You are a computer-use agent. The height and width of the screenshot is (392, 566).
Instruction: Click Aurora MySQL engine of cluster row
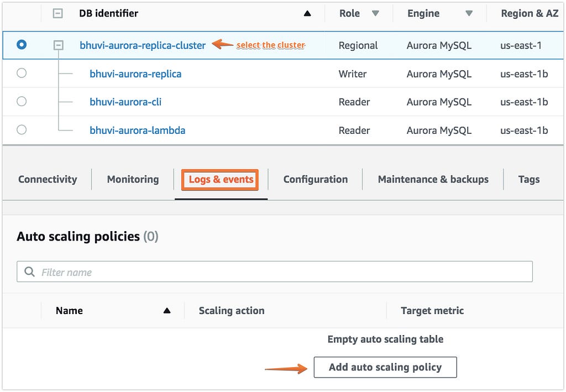[x=439, y=45]
